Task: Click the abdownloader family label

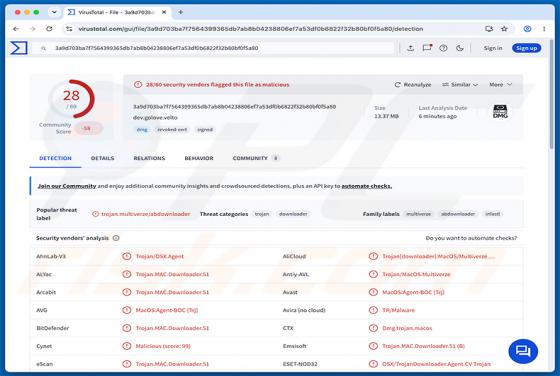Action: (x=458, y=214)
